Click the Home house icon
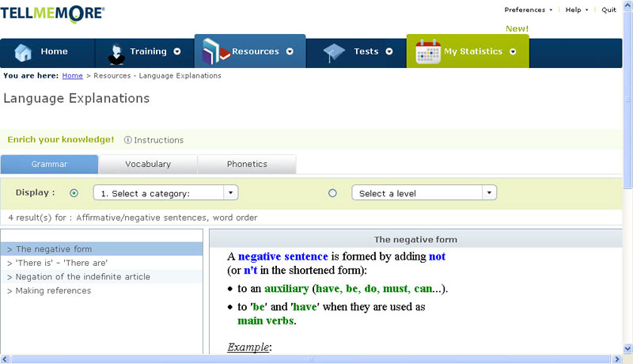The image size is (633, 364). coord(23,52)
